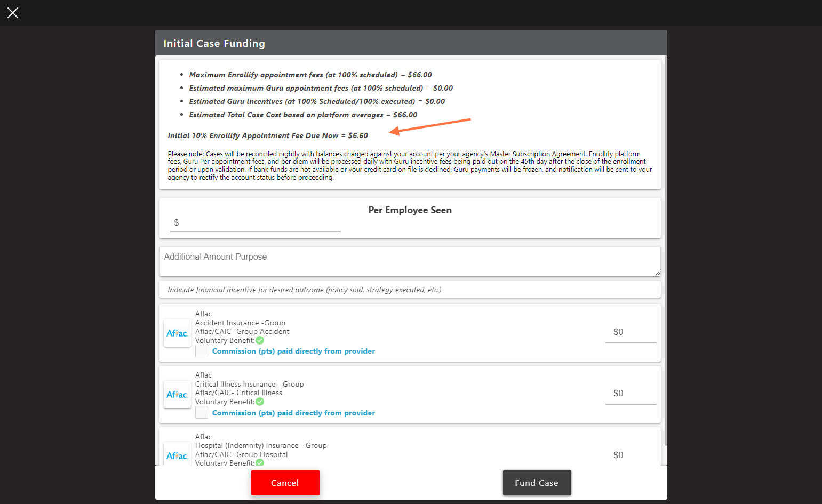Click the Additional Amount Purpose text area
The image size is (822, 504).
tap(410, 261)
